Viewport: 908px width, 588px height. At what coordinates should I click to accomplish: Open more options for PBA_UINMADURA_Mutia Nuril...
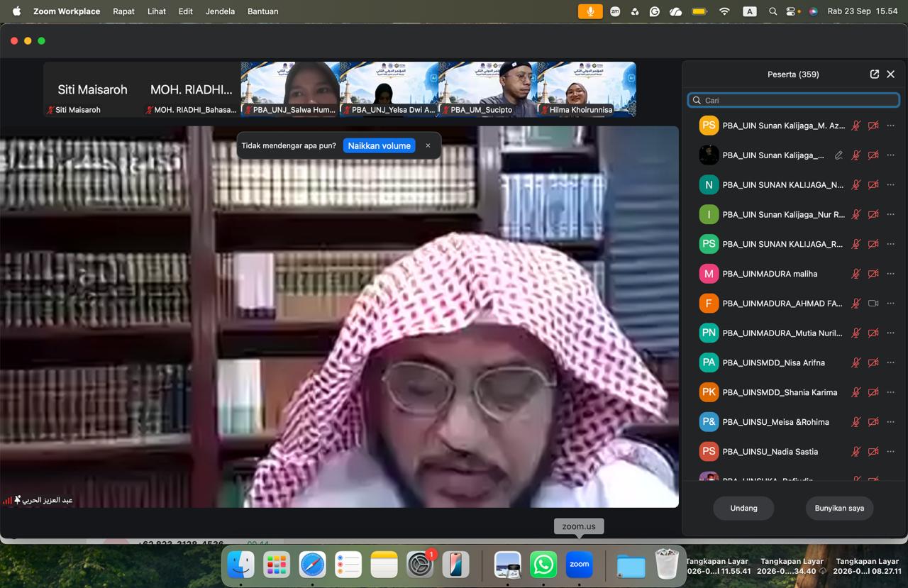click(x=891, y=333)
